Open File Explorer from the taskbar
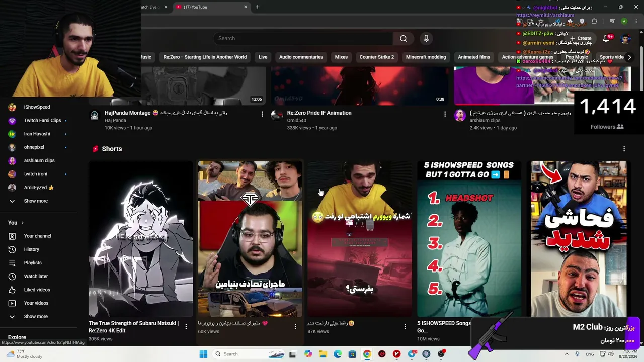The height and width of the screenshot is (362, 644). [x=323, y=354]
